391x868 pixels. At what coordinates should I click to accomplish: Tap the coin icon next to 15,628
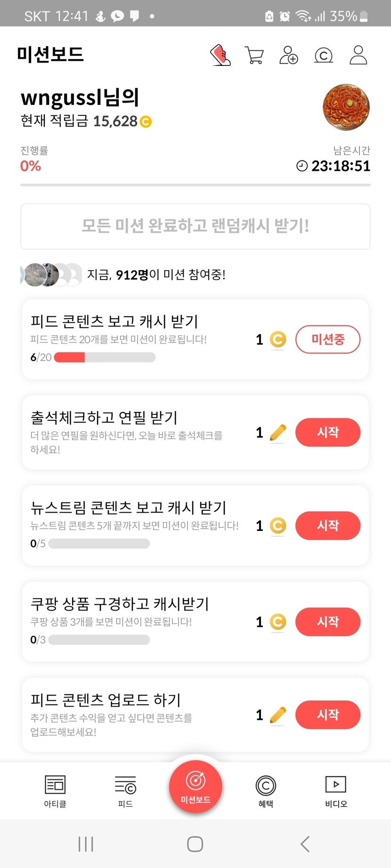146,122
